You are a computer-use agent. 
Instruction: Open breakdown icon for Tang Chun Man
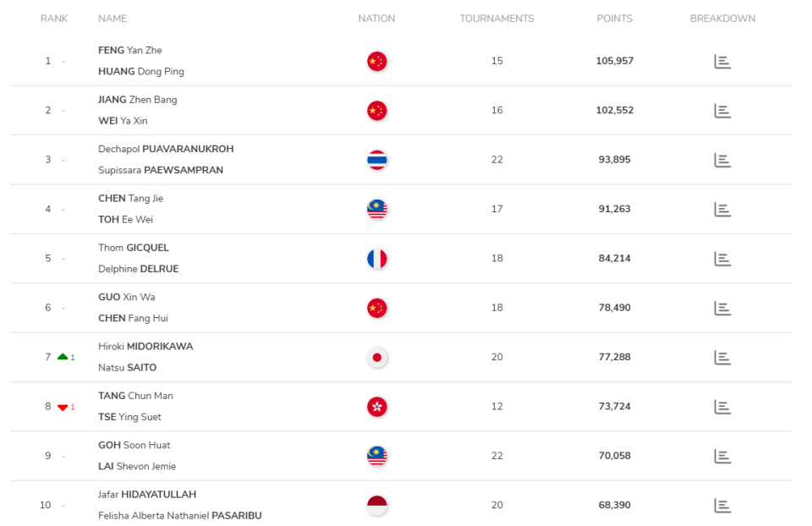(722, 407)
